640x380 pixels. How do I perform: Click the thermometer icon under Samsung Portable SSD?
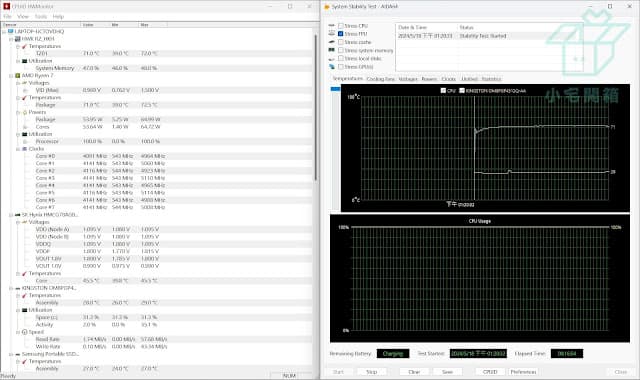24,362
